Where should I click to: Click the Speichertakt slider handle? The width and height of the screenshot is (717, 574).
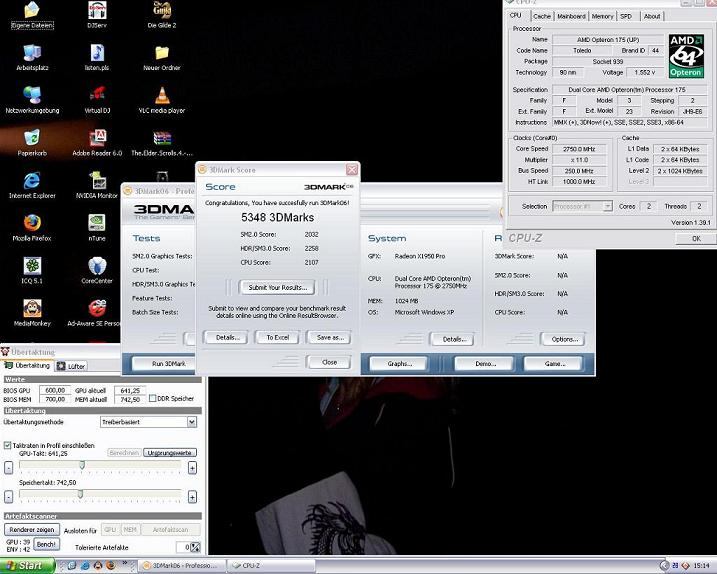pyautogui.click(x=80, y=494)
